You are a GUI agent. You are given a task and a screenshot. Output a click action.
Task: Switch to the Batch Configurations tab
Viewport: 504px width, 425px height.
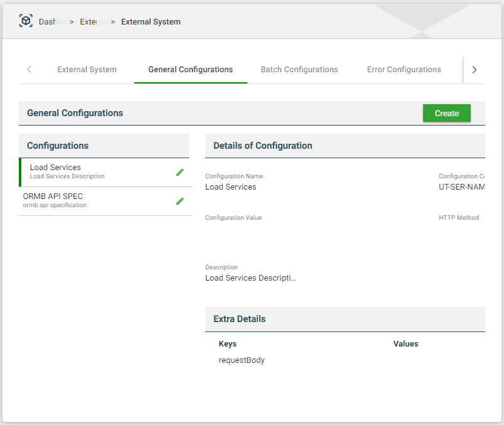pos(299,70)
